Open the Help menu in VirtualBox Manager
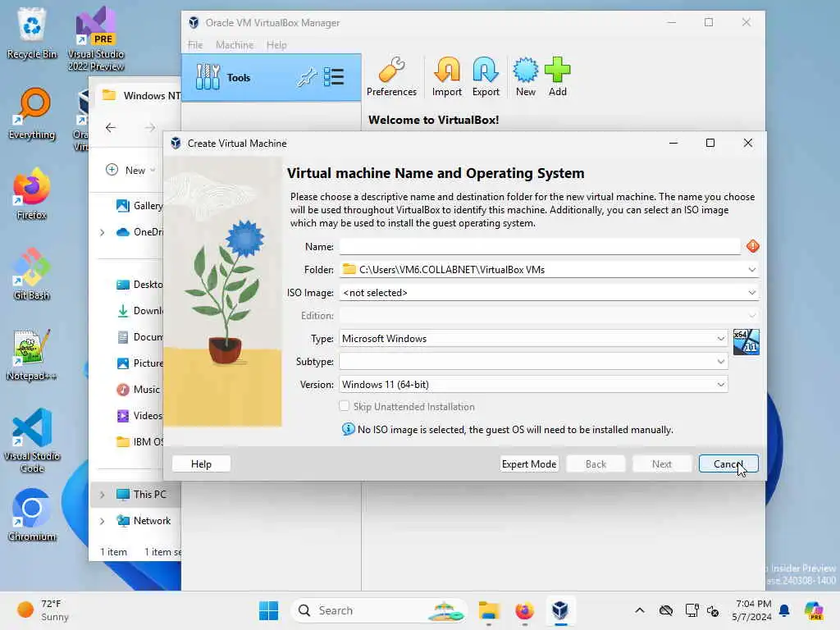Viewport: 840px width, 630px height. tap(276, 45)
